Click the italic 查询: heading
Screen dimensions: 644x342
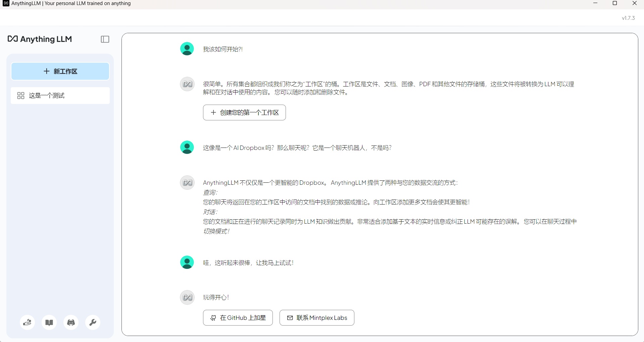[x=210, y=192]
